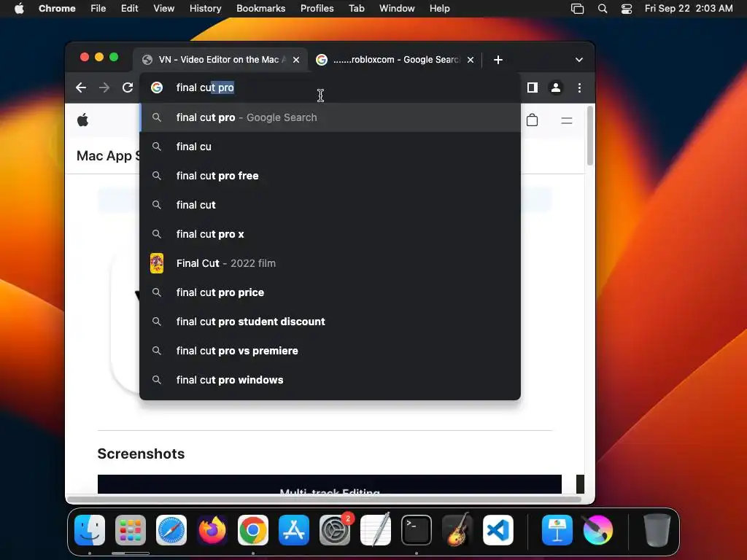Pick 'final cut pro student discount' suggestion

point(330,322)
